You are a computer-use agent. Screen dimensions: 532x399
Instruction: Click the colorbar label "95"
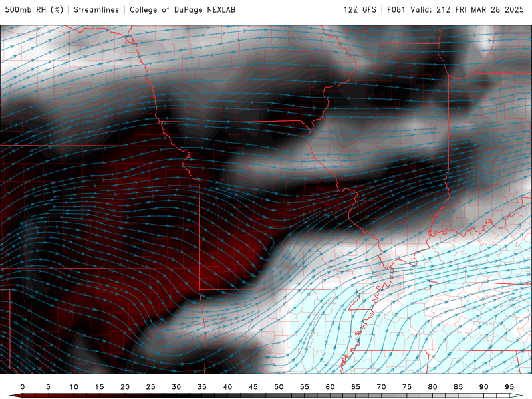[509, 387]
